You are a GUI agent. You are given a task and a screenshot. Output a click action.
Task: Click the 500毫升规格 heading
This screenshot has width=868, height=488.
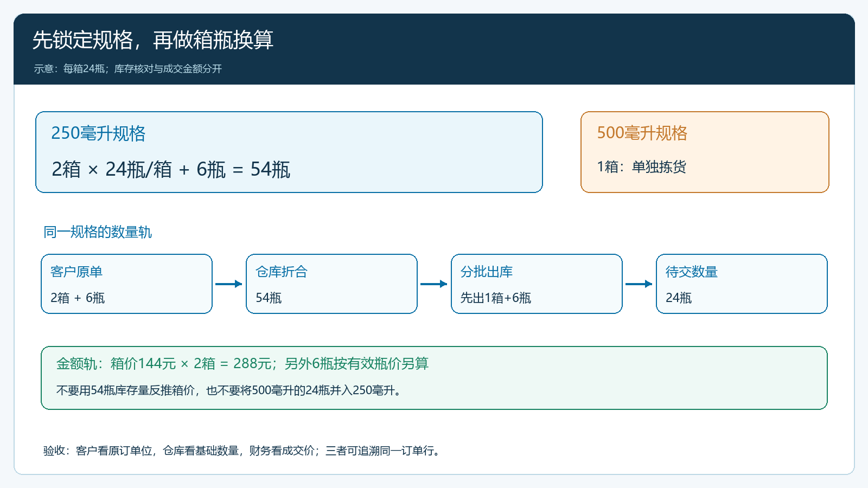click(642, 133)
